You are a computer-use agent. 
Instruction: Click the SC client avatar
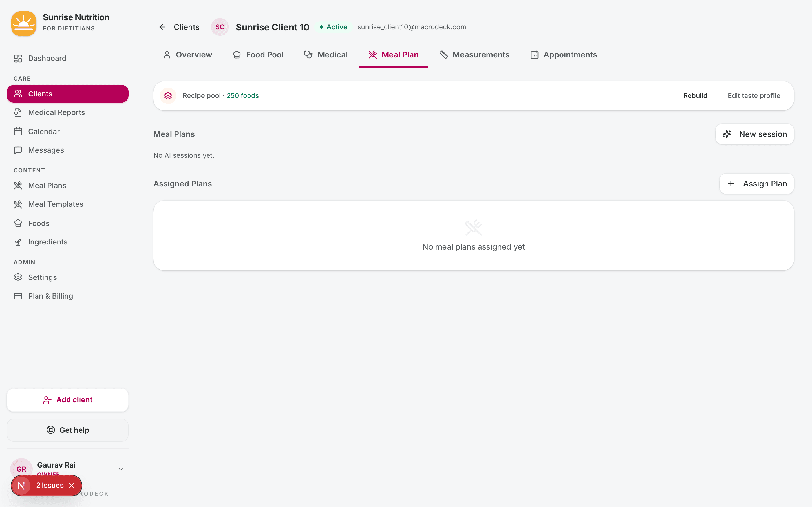(x=220, y=27)
